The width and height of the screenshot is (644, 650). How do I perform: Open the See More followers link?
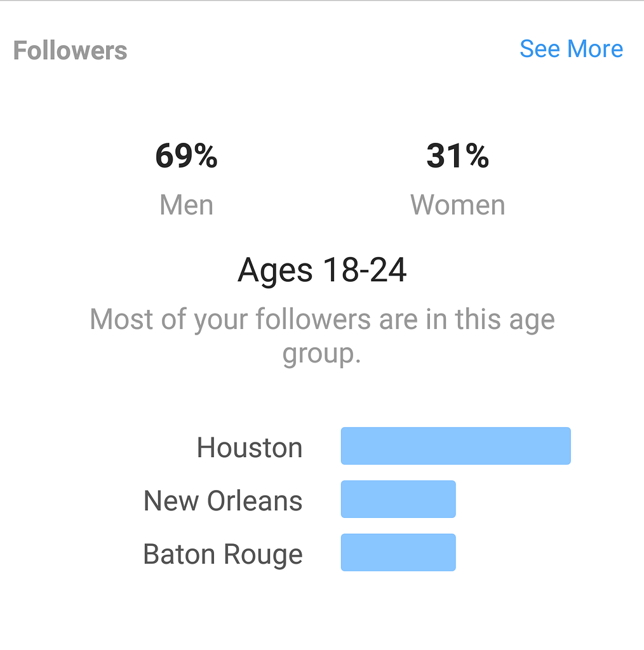click(571, 49)
